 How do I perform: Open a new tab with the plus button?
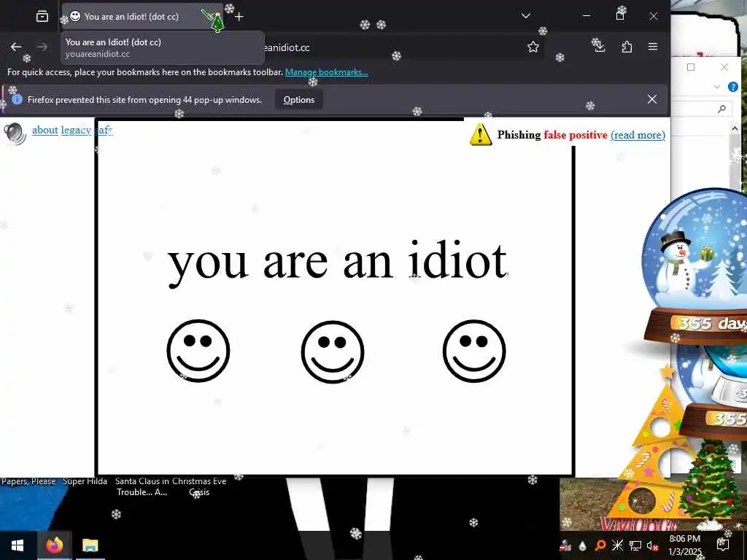pos(239,17)
